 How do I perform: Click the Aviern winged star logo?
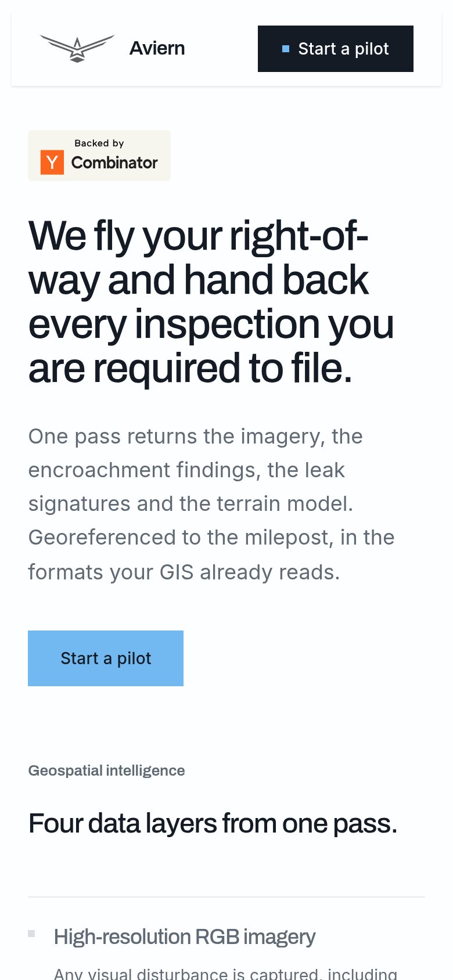coord(77,49)
